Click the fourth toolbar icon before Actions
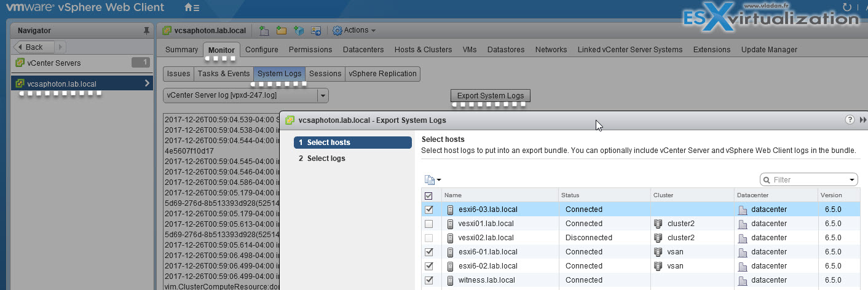 click(x=316, y=30)
